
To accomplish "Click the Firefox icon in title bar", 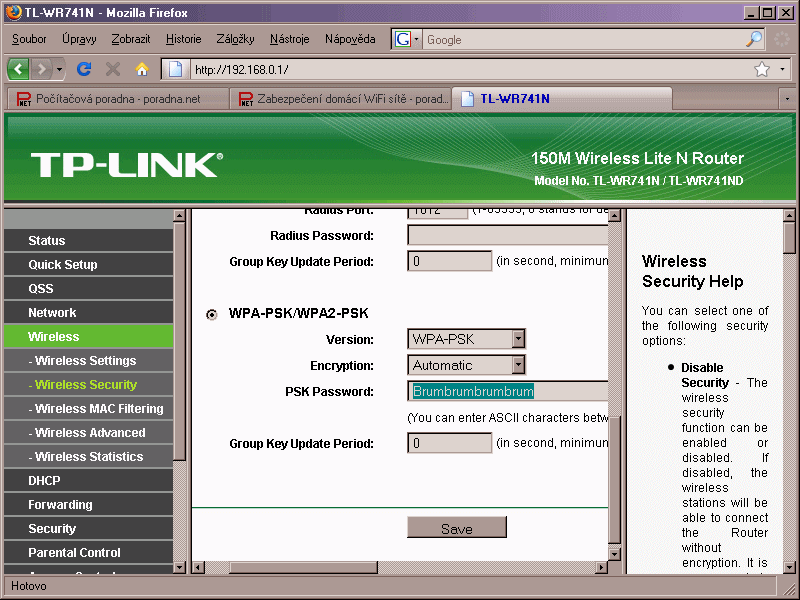I will tap(14, 12).
